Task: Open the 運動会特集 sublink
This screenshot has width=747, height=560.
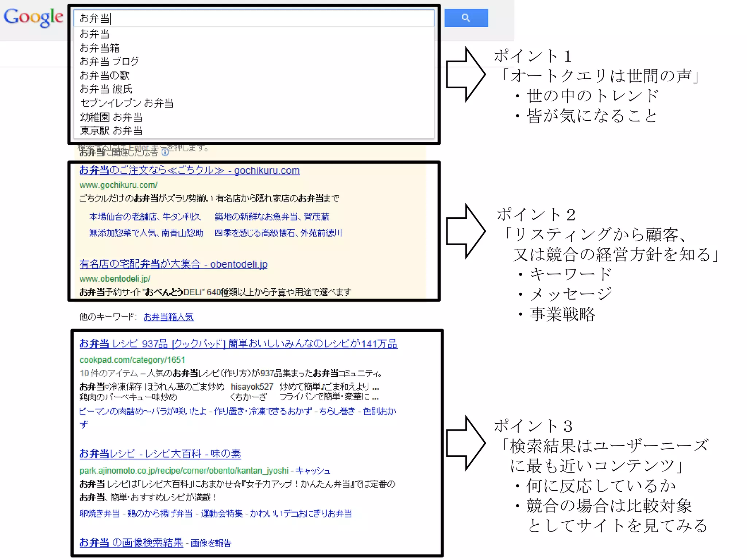Action: [x=222, y=513]
